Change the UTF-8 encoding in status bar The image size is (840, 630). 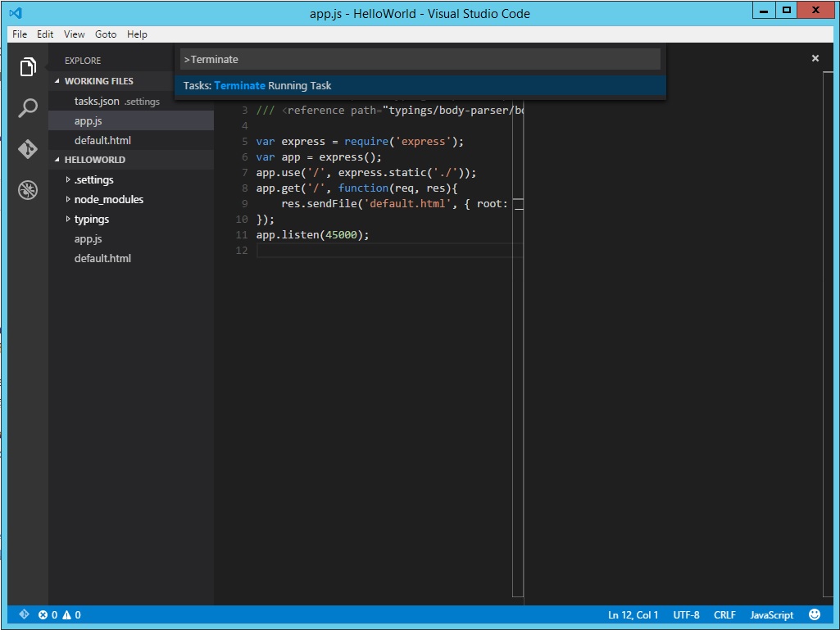[686, 615]
